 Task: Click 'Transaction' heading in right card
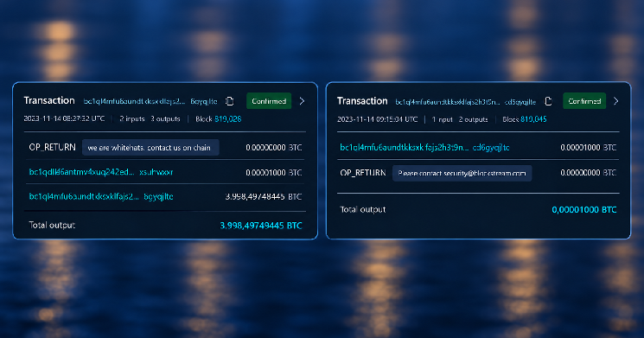[362, 101]
